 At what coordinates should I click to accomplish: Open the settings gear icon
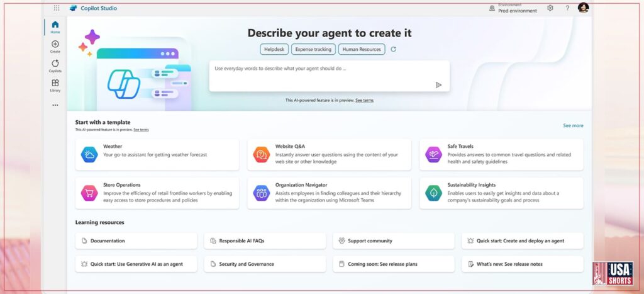pyautogui.click(x=550, y=8)
